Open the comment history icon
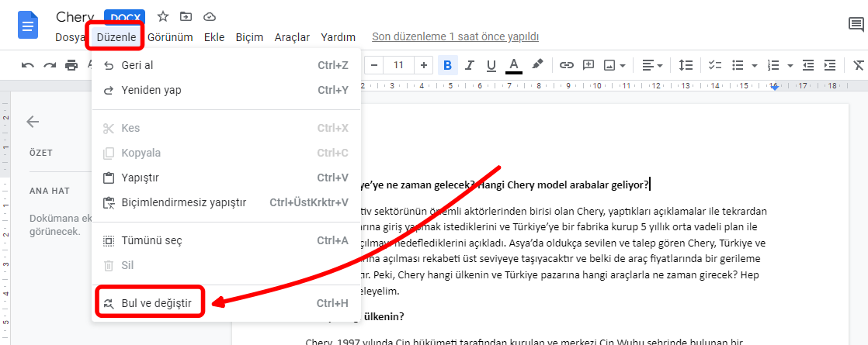 click(856, 26)
